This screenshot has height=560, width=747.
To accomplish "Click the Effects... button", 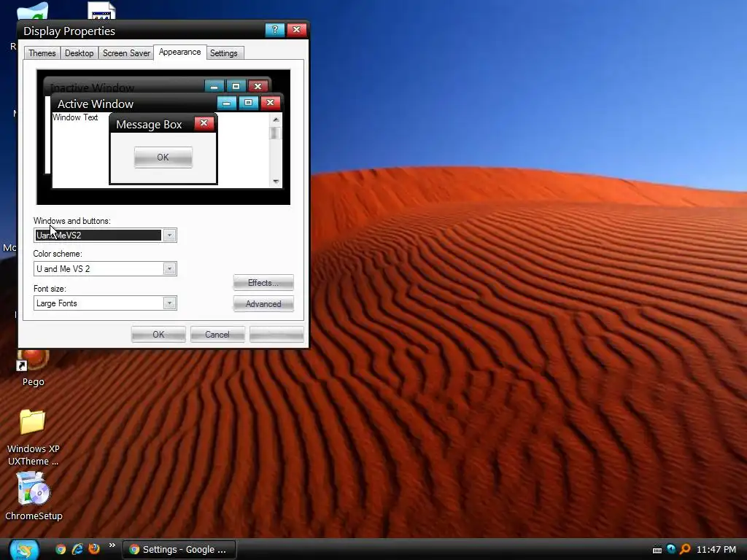I will 263,283.
